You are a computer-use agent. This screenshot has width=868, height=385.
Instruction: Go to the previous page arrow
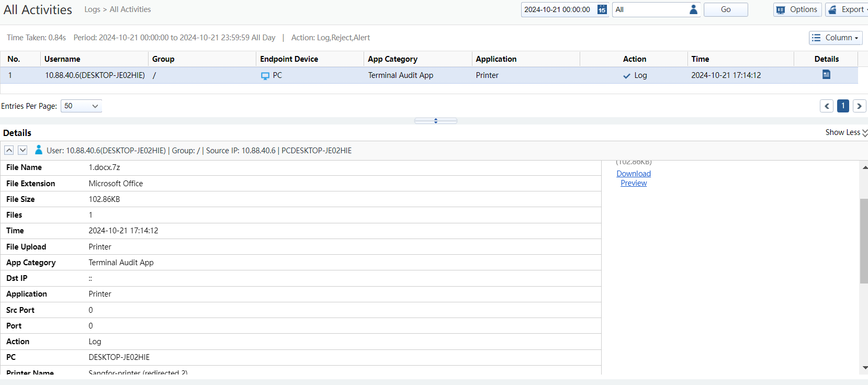tap(827, 106)
